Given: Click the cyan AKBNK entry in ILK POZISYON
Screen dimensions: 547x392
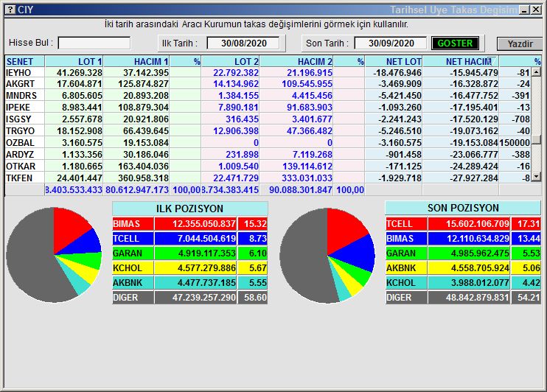Looking at the screenshot, I should pos(189,283).
